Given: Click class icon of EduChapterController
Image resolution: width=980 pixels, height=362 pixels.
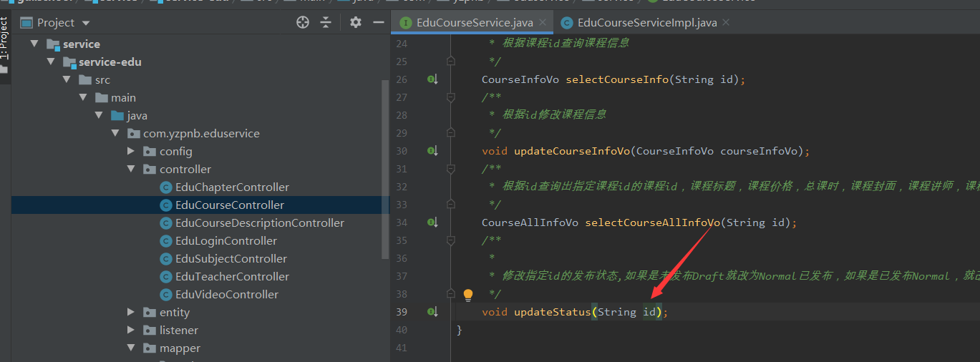Looking at the screenshot, I should (166, 187).
